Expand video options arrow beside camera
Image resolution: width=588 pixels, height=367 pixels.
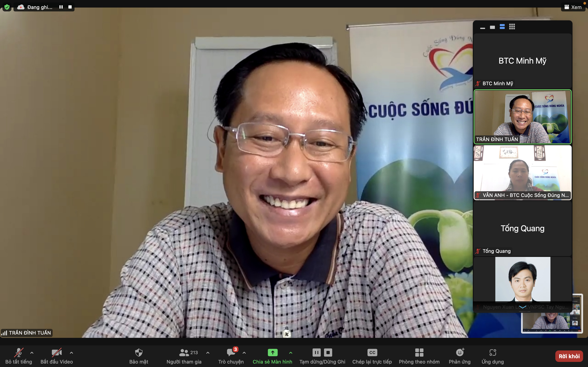[71, 353]
